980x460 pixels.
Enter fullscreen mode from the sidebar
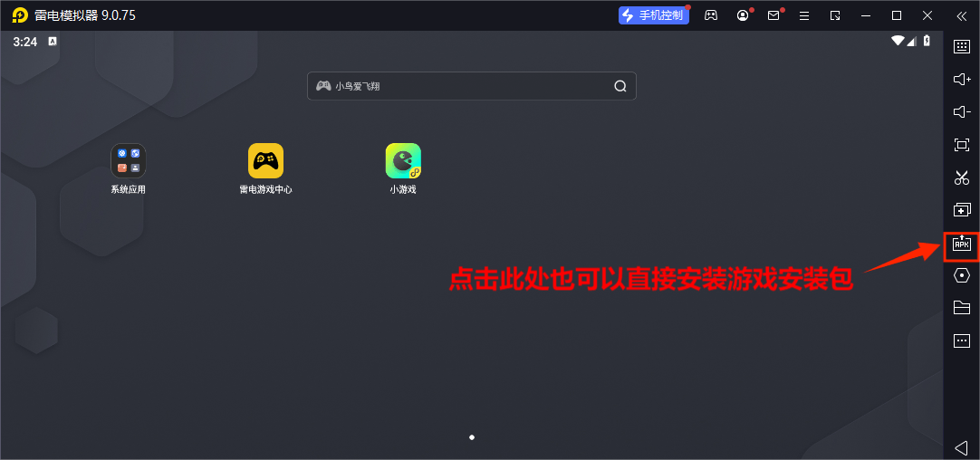click(x=962, y=145)
